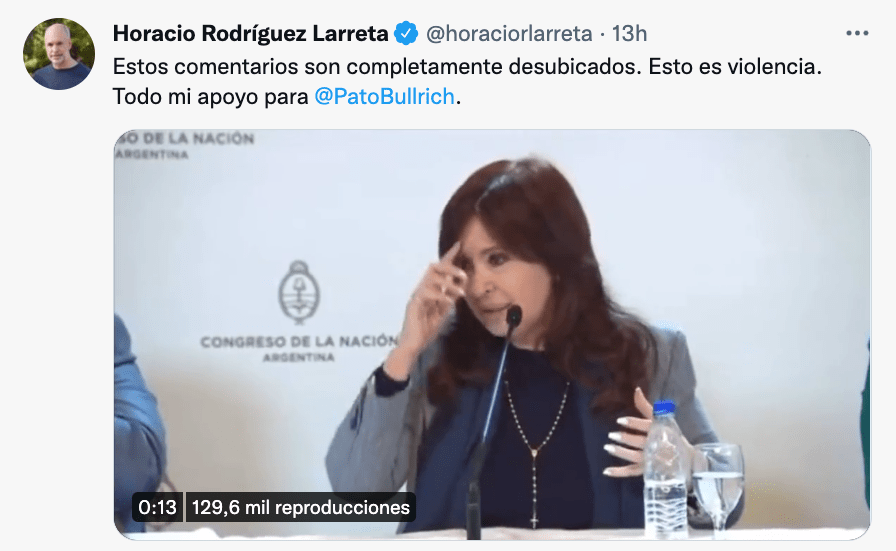Open Horacio Rodríguez Larreta's profile avatar
Image resolution: width=896 pixels, height=551 pixels.
pos(59,54)
